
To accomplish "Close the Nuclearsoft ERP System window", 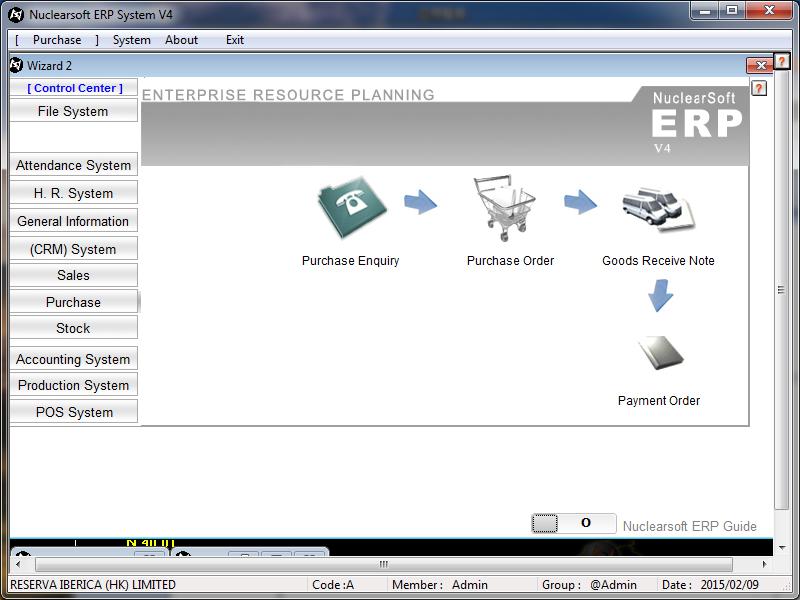I will click(769, 11).
